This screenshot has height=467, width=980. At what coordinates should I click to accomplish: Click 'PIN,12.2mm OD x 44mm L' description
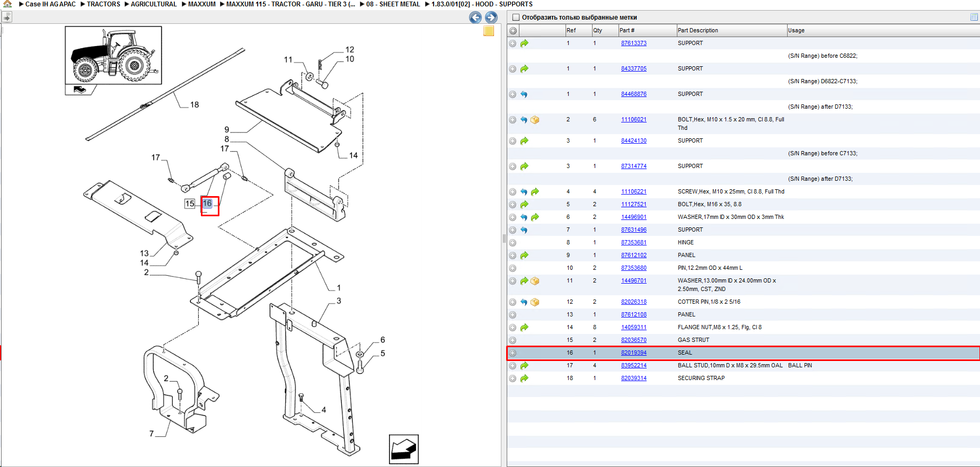[710, 268]
